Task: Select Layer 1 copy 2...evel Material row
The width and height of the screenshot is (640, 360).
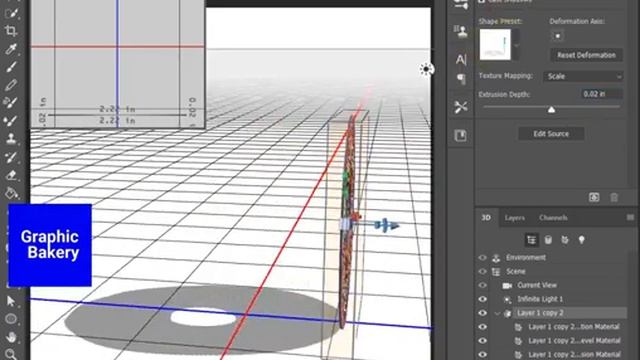Action: click(551, 341)
